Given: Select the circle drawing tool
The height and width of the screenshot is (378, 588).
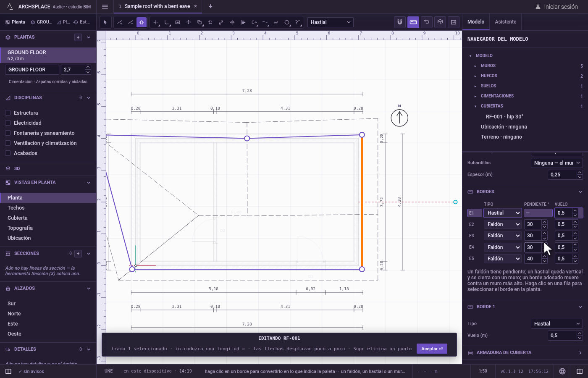Looking at the screenshot, I should (x=287, y=22).
